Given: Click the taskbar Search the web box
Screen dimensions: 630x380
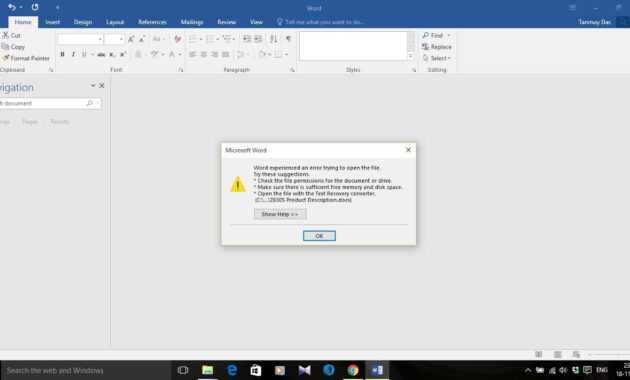Looking at the screenshot, I should (x=86, y=370).
